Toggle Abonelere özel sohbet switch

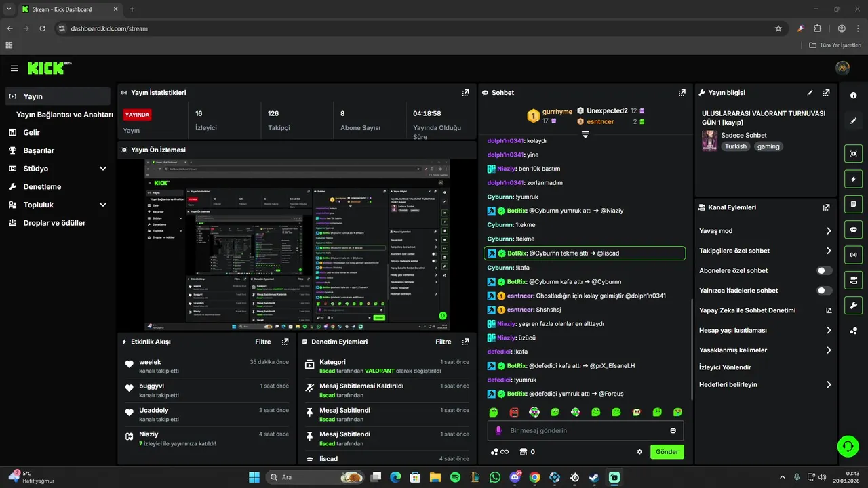825,270
